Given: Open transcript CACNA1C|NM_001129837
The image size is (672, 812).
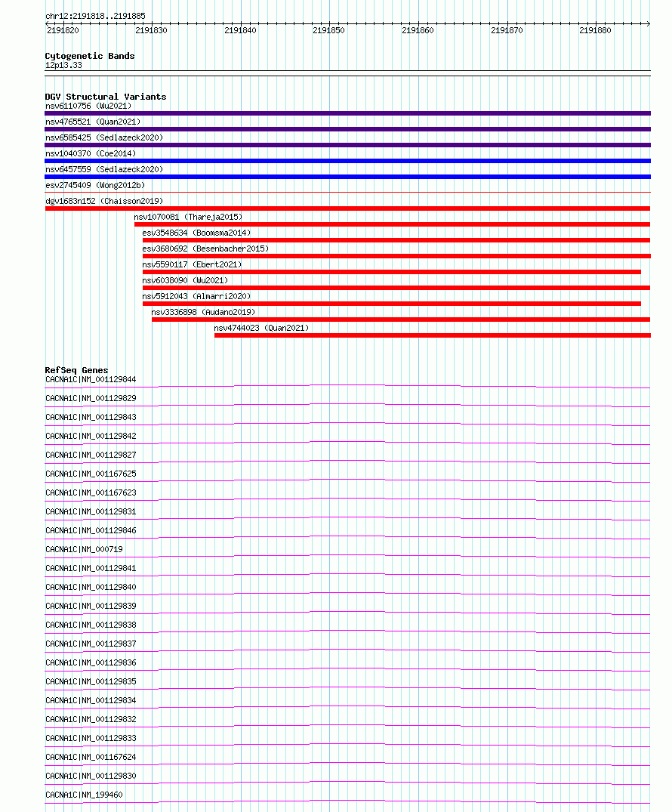Looking at the screenshot, I should (91, 644).
